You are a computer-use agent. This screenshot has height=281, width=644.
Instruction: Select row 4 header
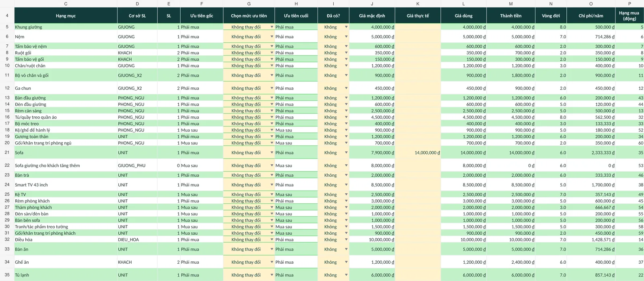point(7,16)
